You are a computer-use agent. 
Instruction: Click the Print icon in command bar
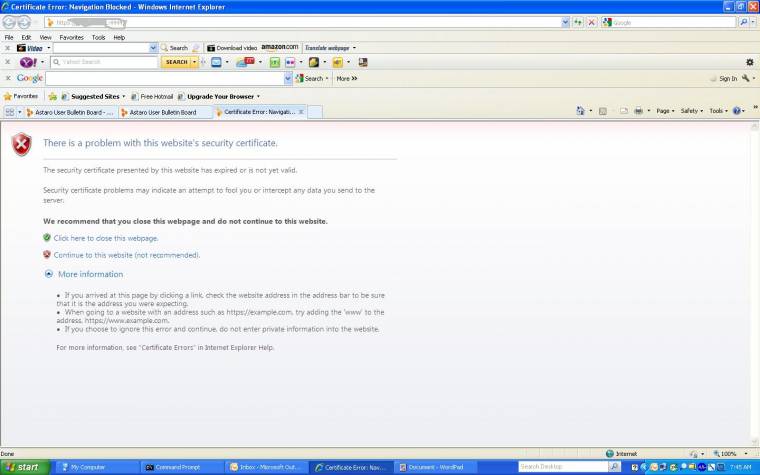point(639,111)
